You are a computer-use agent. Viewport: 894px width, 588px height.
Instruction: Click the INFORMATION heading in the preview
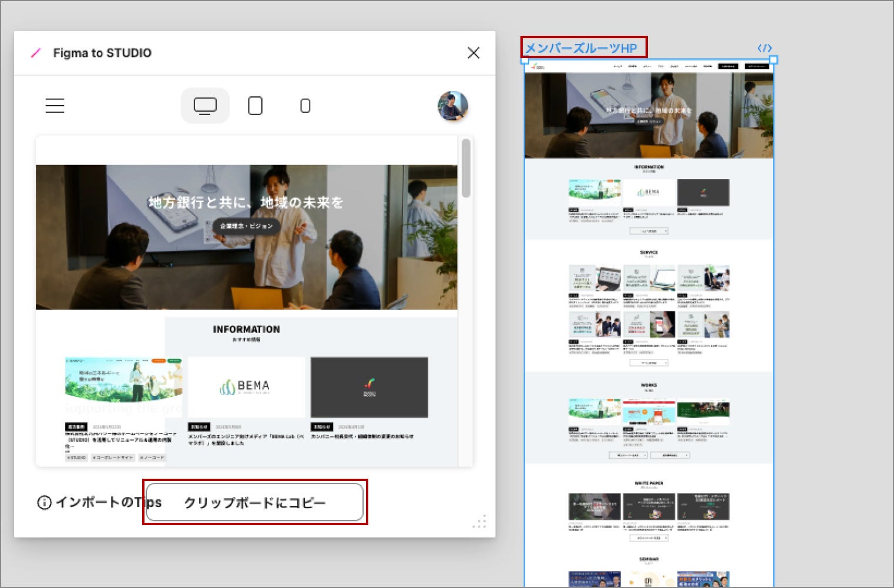tap(246, 330)
